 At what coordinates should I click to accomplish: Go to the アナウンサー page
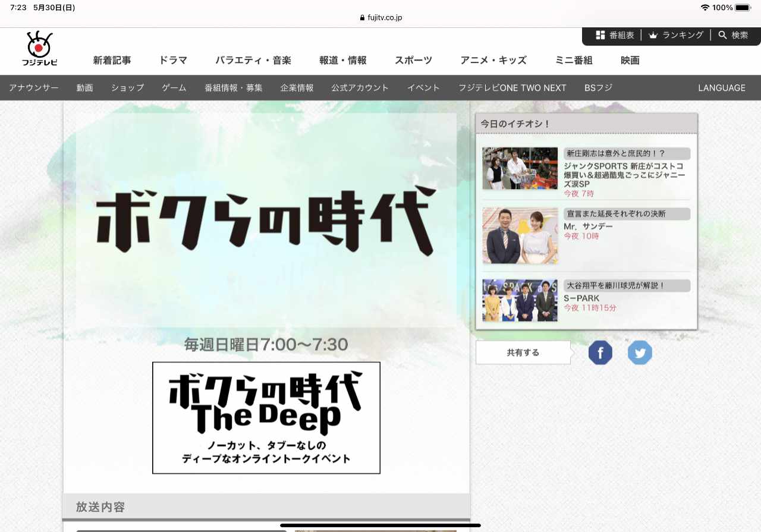pos(34,88)
